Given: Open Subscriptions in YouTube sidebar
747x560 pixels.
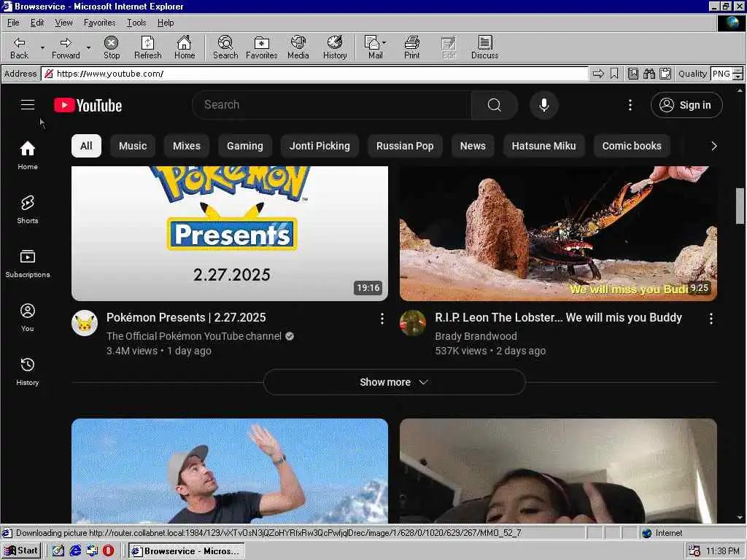Looking at the screenshot, I should point(28,263).
